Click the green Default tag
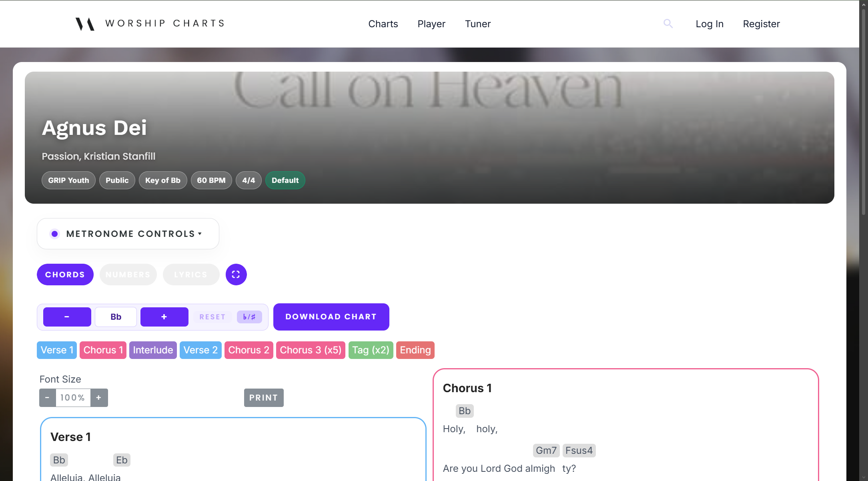This screenshot has height=481, width=868. (285, 180)
